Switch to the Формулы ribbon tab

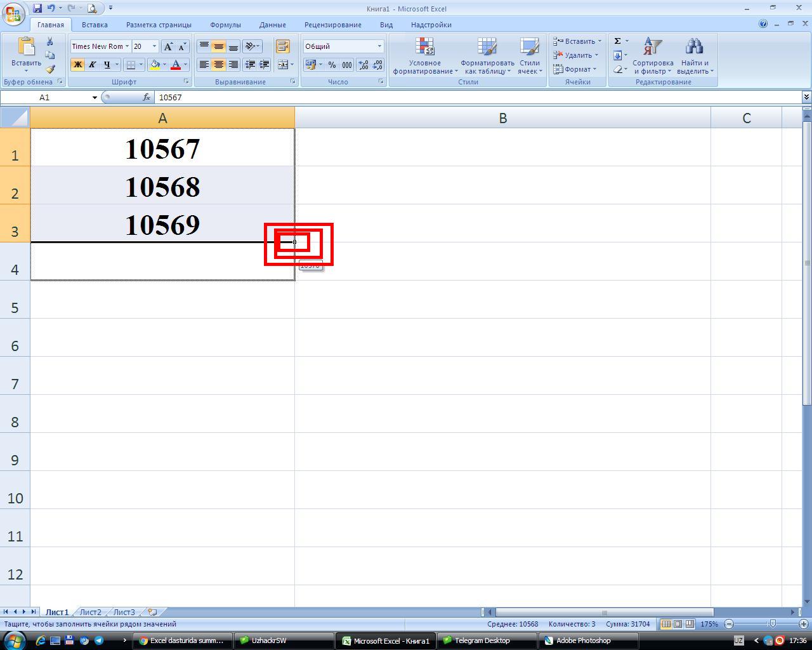click(225, 25)
